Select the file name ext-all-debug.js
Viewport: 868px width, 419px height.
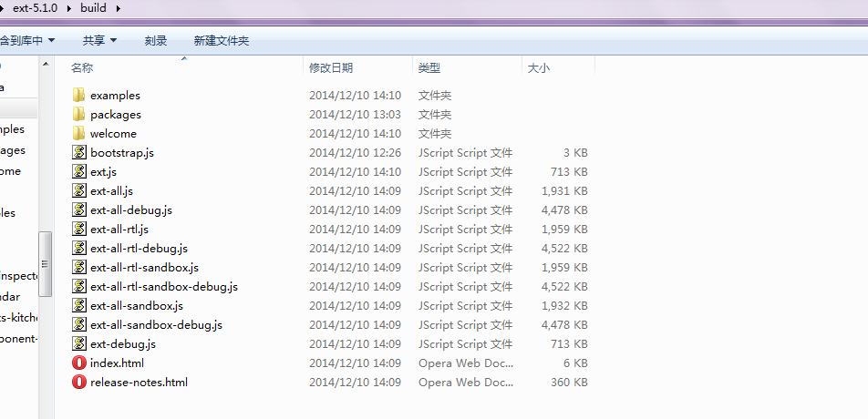coord(131,210)
